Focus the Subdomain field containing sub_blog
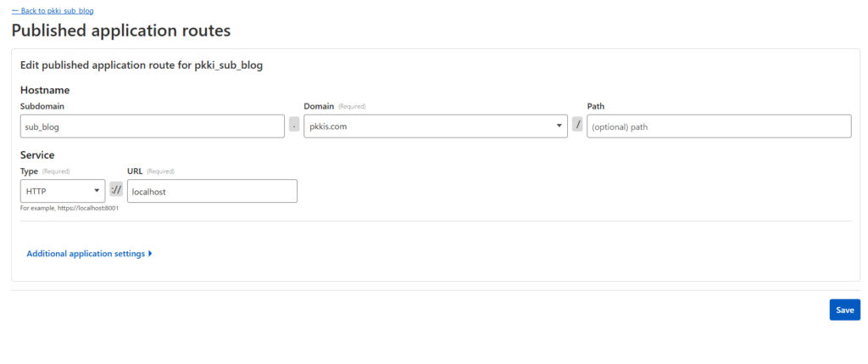The height and width of the screenshot is (364, 868). click(153, 126)
